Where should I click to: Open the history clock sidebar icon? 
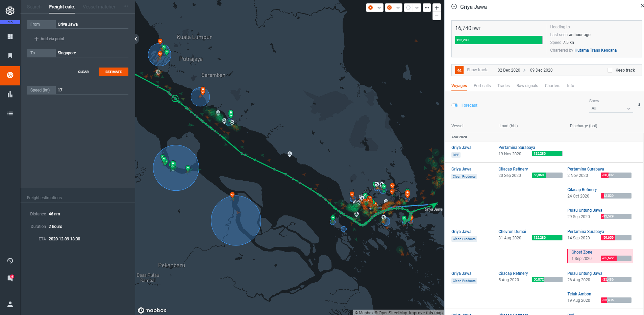(x=10, y=261)
